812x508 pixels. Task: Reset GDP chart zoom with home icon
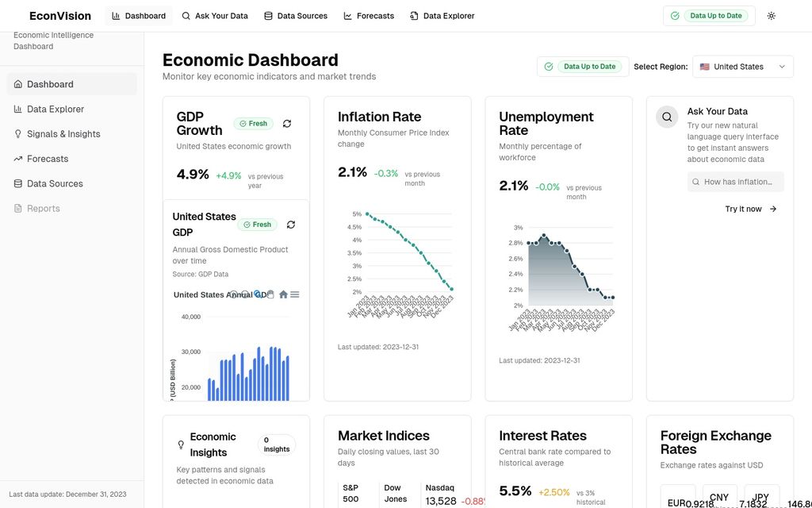283,294
